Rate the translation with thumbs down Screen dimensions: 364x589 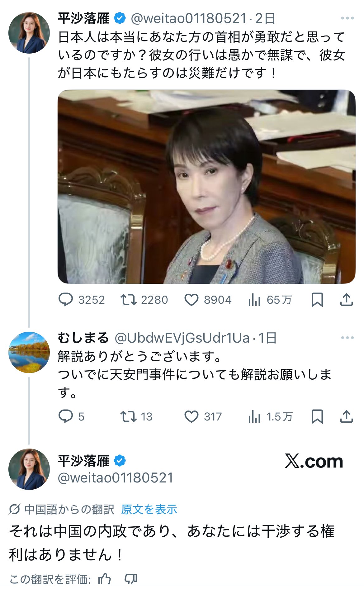point(131,579)
